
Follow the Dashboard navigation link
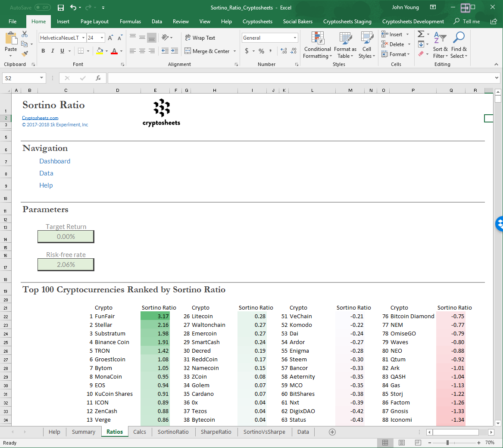coord(55,161)
